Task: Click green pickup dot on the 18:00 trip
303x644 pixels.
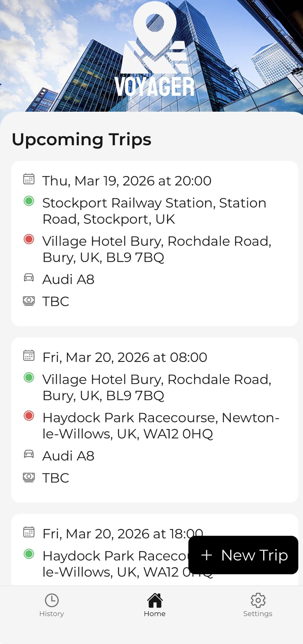Action: (29, 554)
